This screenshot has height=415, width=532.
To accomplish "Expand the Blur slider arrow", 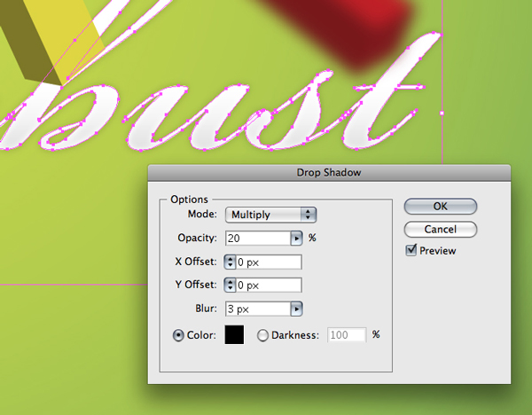I will [296, 309].
